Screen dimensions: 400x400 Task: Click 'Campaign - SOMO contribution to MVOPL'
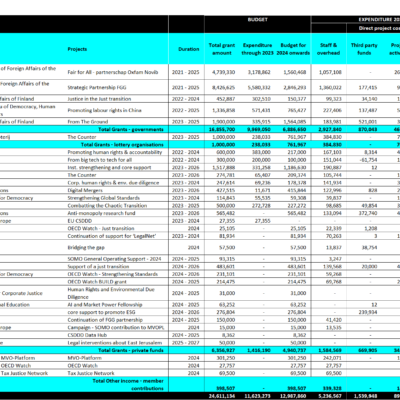116,327
